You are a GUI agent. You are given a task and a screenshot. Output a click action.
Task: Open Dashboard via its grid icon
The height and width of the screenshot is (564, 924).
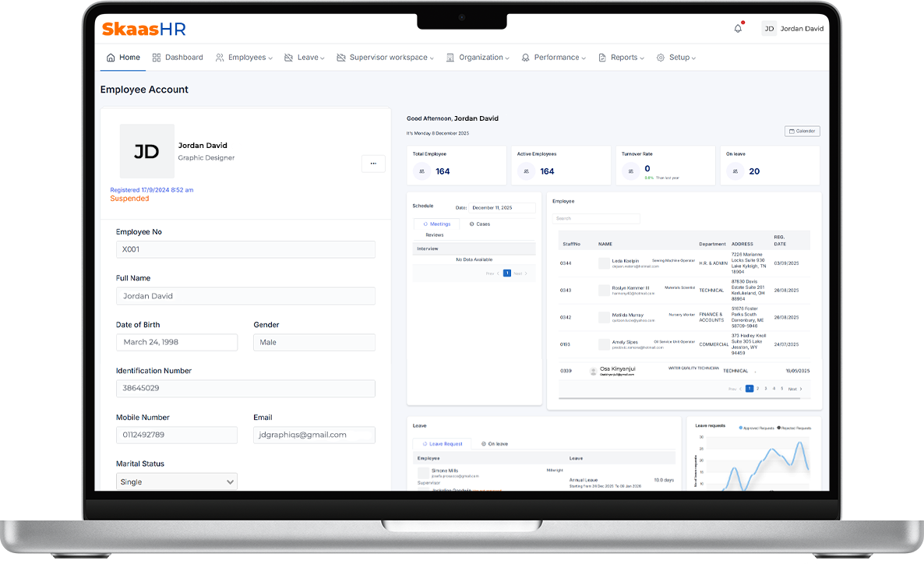(157, 58)
